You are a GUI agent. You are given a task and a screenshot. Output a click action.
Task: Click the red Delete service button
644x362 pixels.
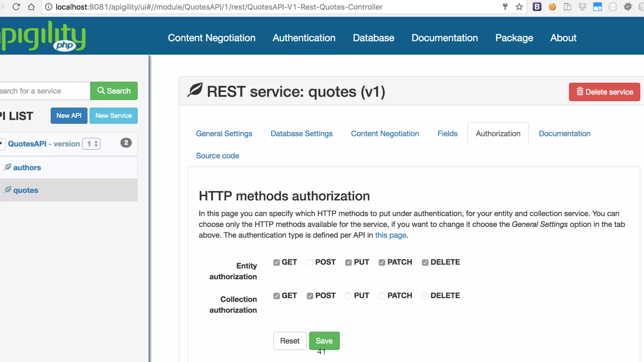point(604,92)
